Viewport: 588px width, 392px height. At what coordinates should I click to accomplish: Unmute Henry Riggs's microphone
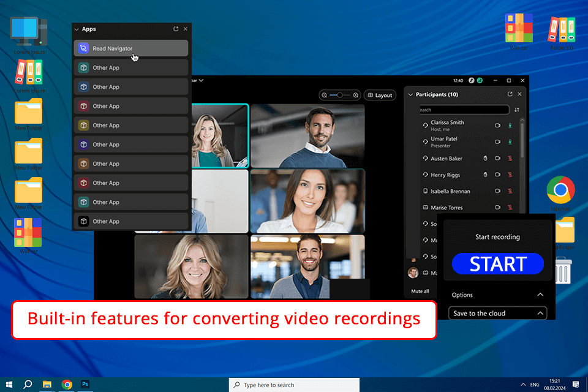tap(510, 175)
